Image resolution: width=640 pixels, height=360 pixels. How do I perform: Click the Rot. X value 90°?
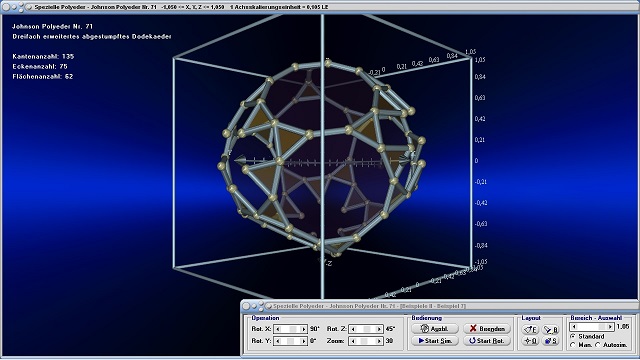click(x=314, y=329)
